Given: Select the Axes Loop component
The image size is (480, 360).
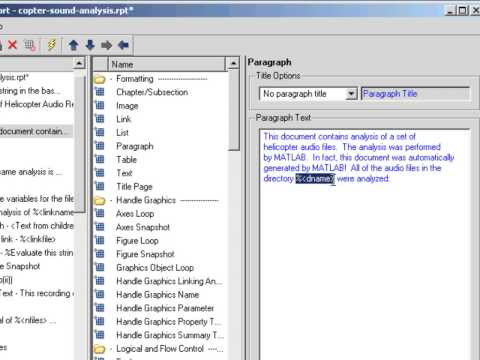Looking at the screenshot, I should (135, 214).
